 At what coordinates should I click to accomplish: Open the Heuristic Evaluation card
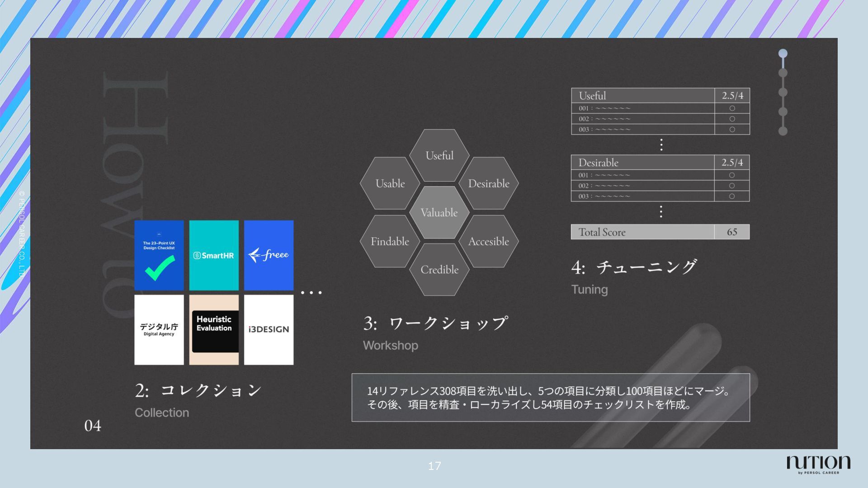point(214,330)
